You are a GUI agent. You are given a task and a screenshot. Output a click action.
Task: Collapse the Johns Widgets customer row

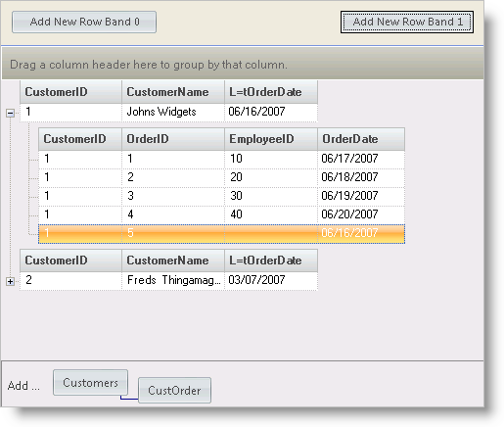click(10, 114)
